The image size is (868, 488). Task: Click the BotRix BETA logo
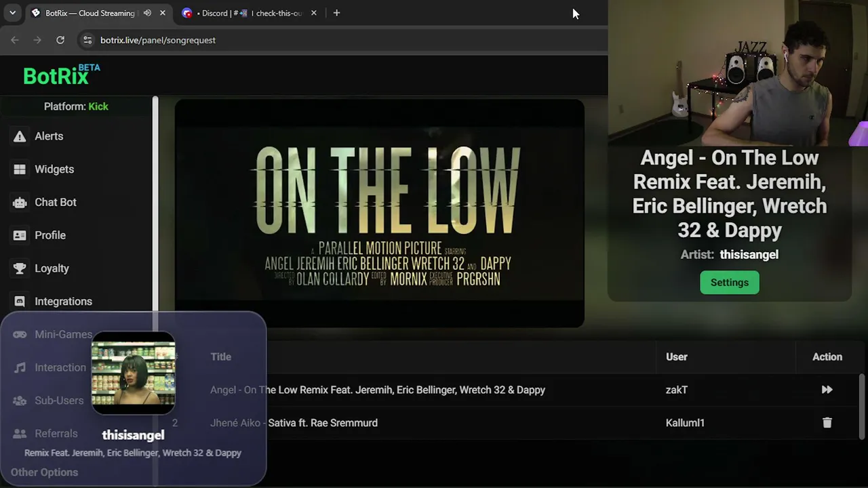pyautogui.click(x=61, y=75)
